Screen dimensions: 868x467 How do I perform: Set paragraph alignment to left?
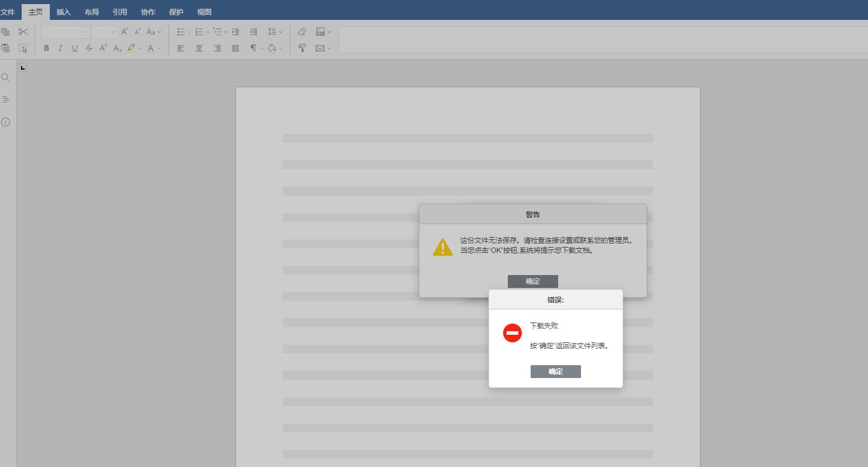[181, 48]
